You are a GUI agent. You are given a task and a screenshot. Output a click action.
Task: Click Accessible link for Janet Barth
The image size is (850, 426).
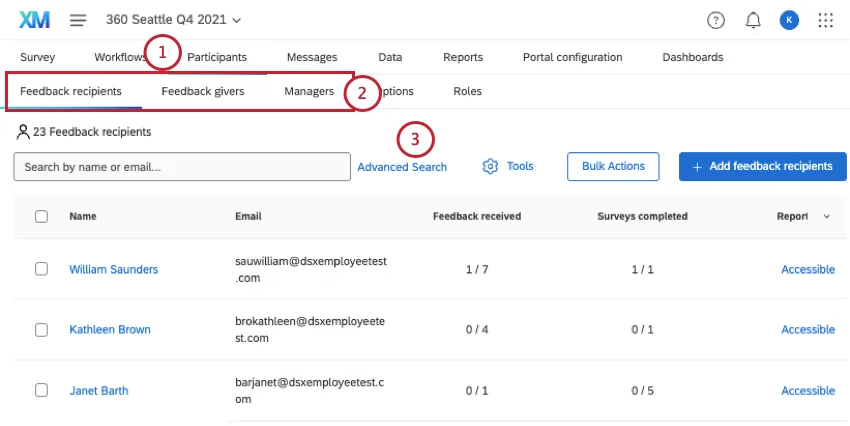tap(808, 391)
